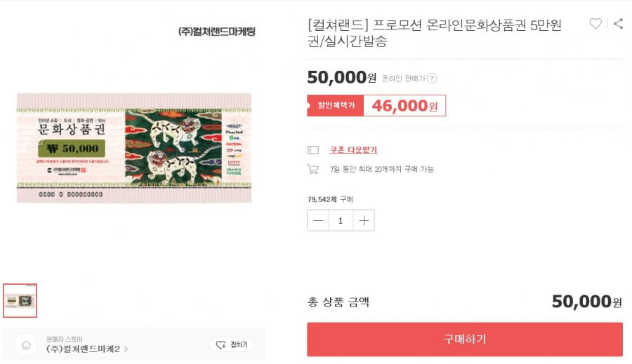The height and width of the screenshot is (364, 632).
Task: Click the 할인혜택가 red label
Action: click(x=336, y=105)
